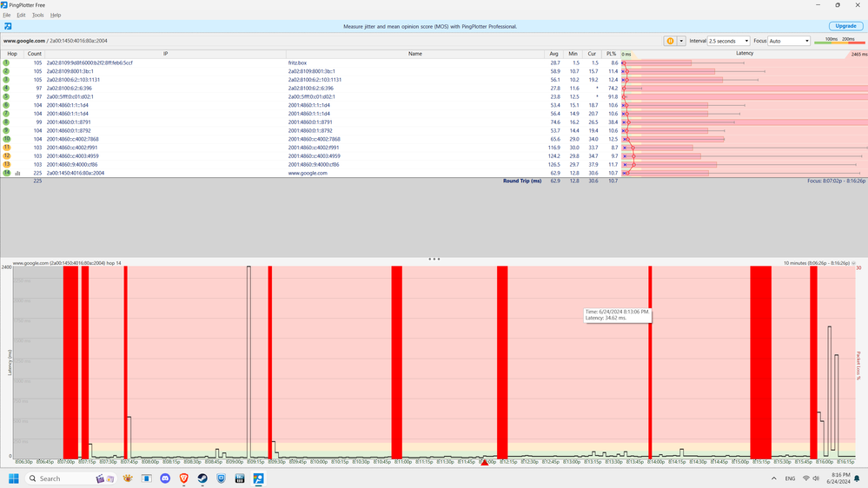Screen dimensions: 868x488
Task: Open the Interval dropdown showing 2.5 seconds
Action: tap(728, 41)
